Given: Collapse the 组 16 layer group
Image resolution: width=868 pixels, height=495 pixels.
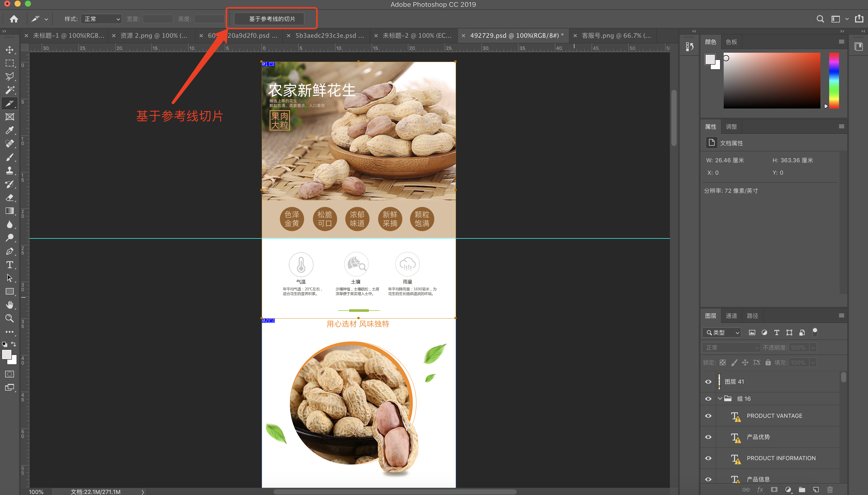Looking at the screenshot, I should [720, 398].
